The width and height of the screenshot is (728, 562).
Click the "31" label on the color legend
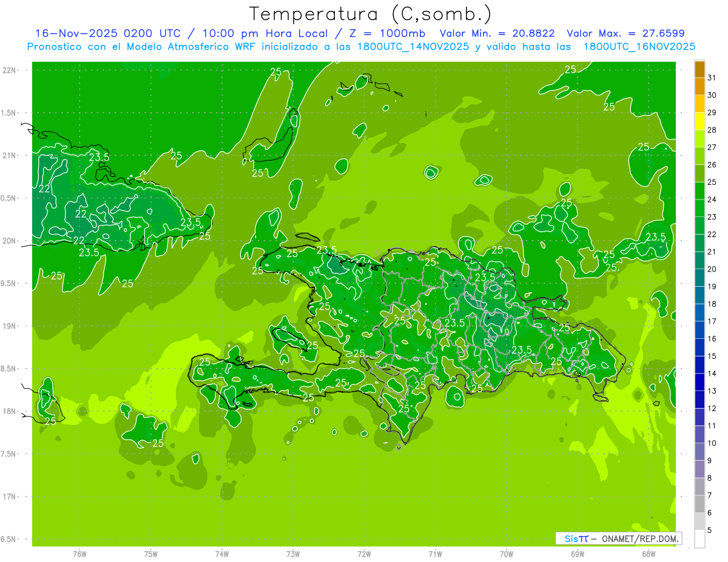click(712, 77)
